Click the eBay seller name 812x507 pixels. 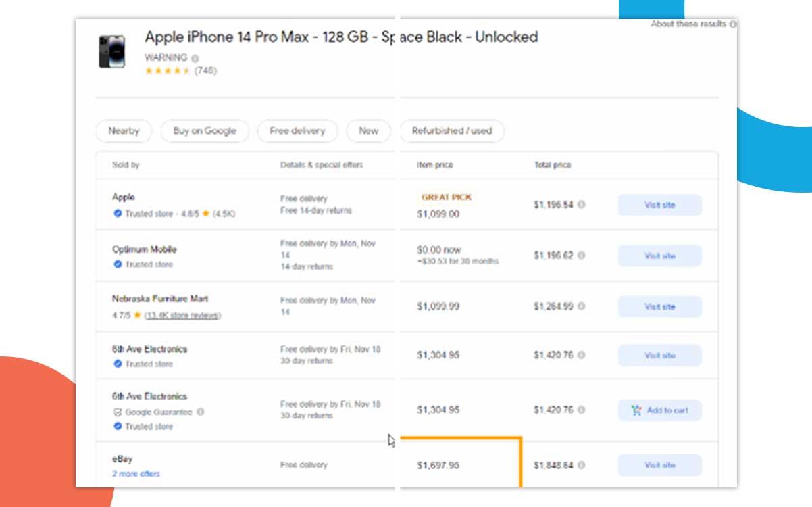pos(122,459)
